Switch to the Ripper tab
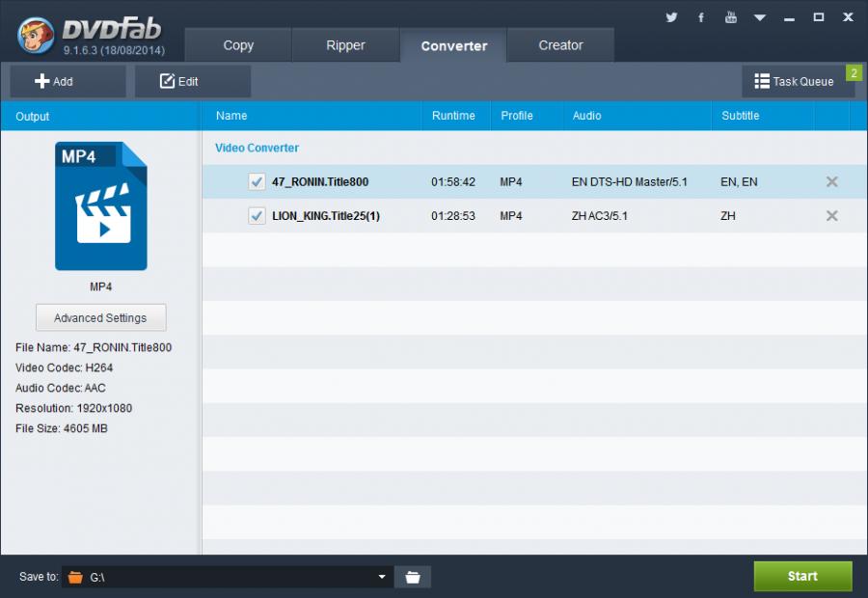The width and height of the screenshot is (868, 598). click(345, 45)
